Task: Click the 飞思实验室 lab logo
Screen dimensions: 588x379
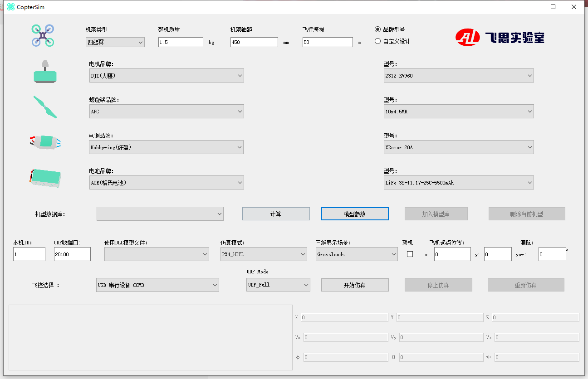Action: pos(498,38)
